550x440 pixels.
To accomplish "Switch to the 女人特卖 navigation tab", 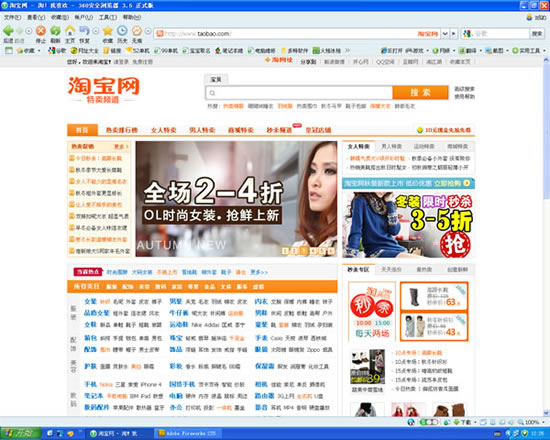I will [163, 130].
